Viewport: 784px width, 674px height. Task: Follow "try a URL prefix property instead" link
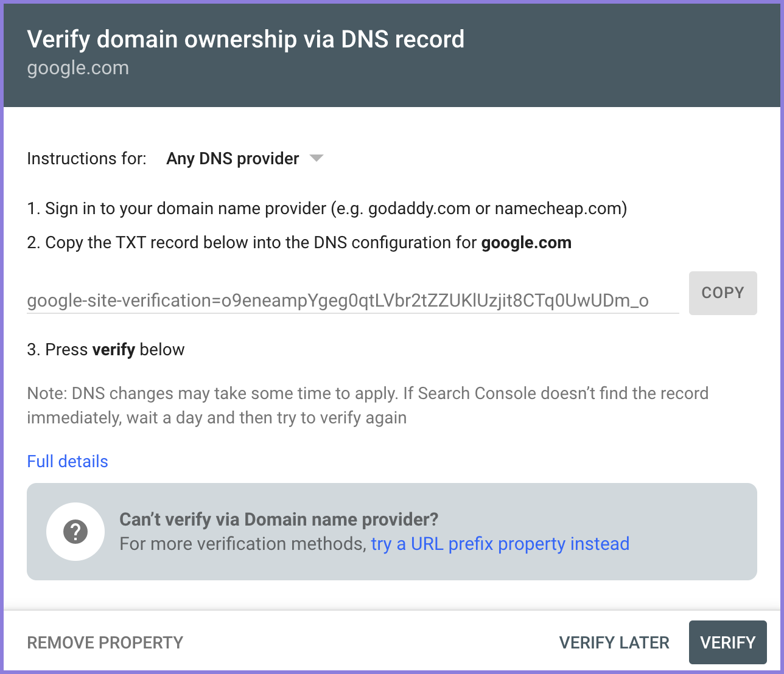(x=500, y=544)
